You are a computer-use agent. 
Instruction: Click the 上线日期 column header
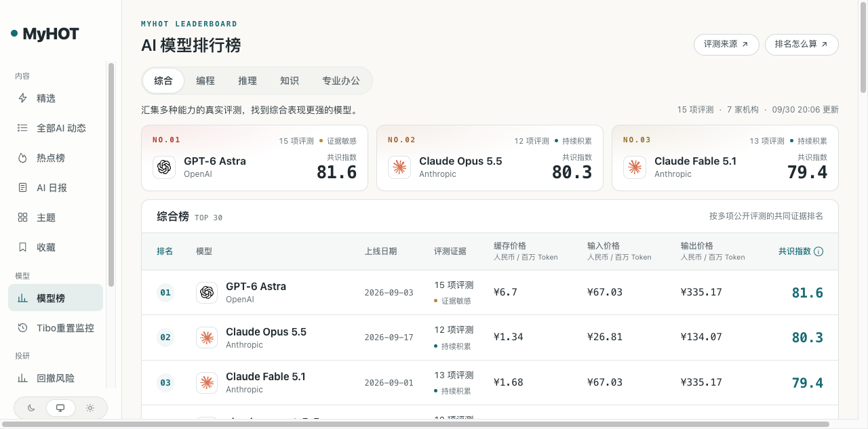point(380,251)
